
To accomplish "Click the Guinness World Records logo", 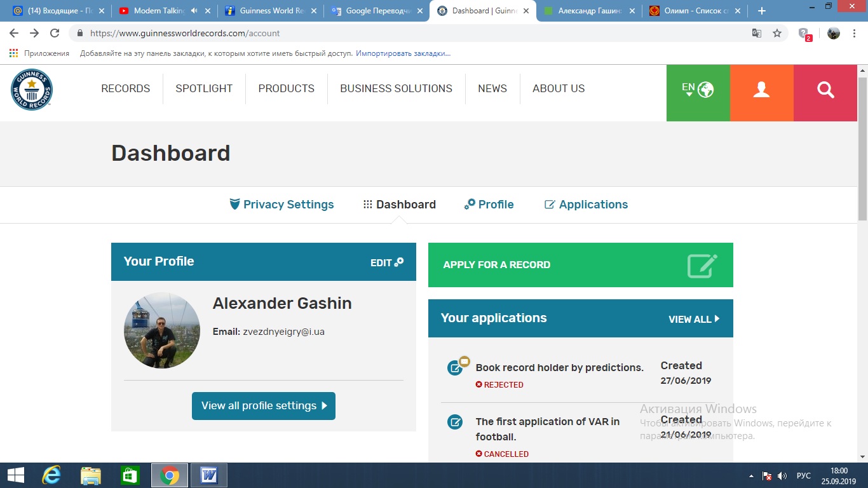I will (32, 90).
